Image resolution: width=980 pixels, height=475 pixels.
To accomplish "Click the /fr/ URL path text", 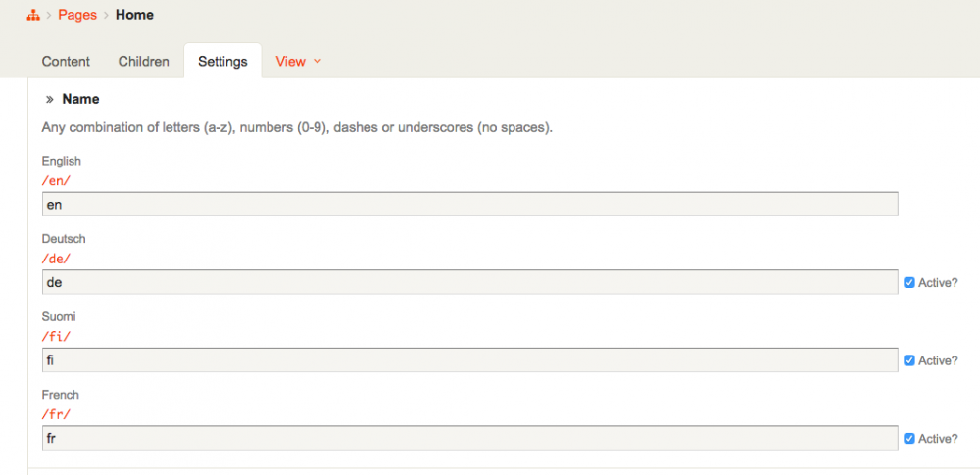I will [x=56, y=414].
